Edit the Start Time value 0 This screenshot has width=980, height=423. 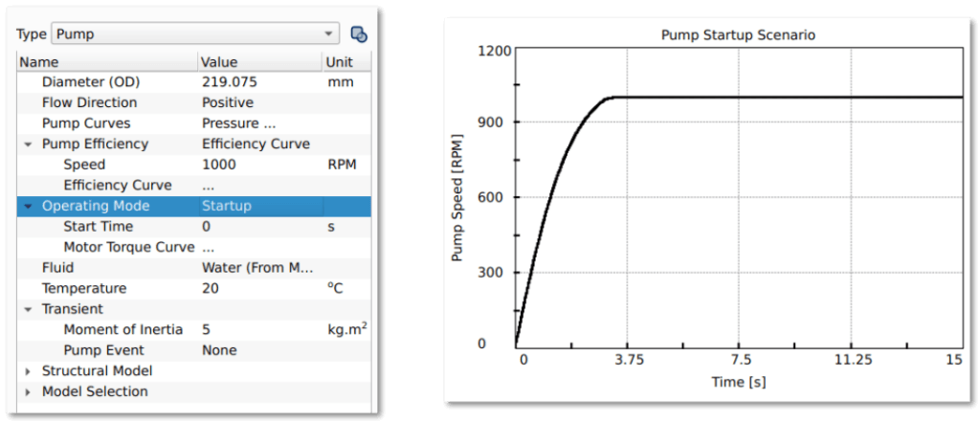(207, 227)
